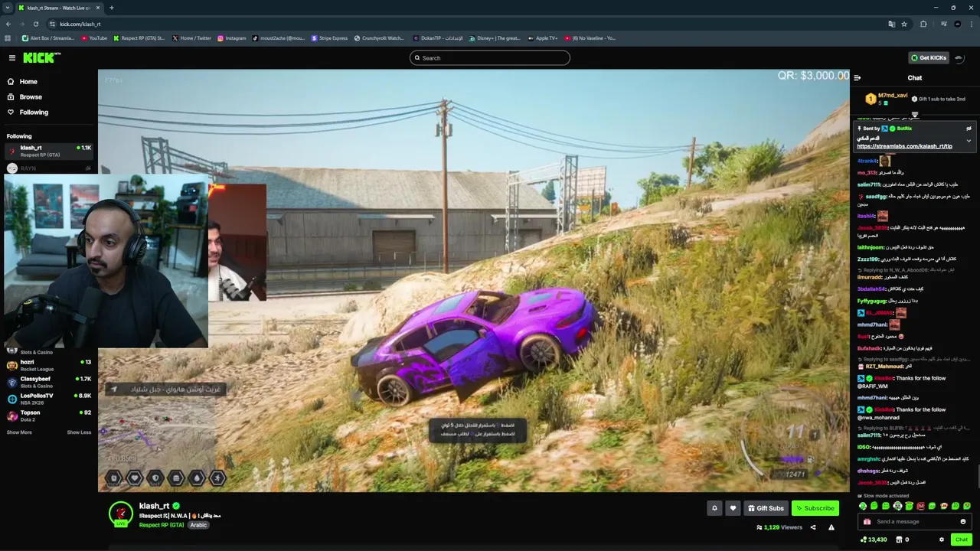
Task: Click Chrome back arrow
Action: 9,24
